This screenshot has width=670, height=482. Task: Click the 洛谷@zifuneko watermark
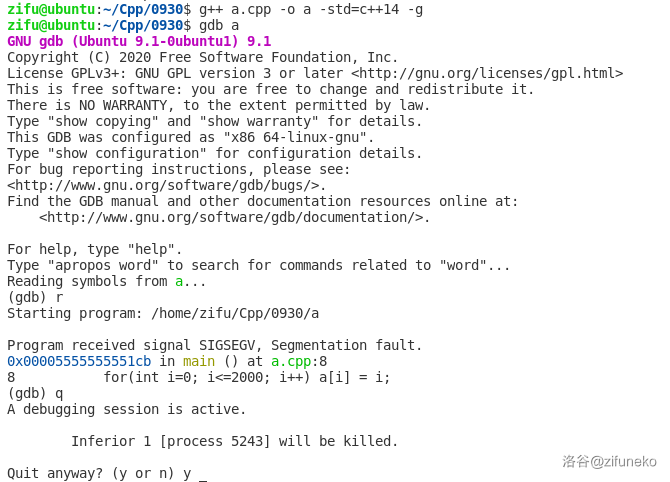pyautogui.click(x=609, y=461)
